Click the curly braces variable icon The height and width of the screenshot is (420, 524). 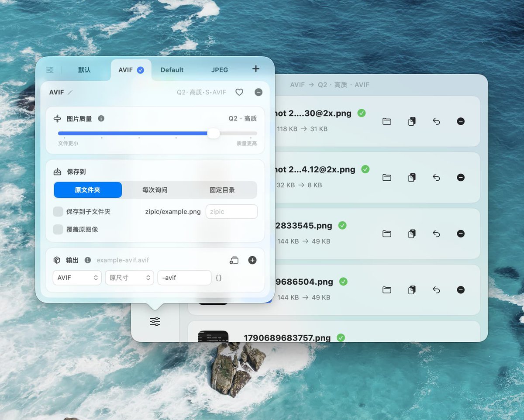(x=219, y=277)
